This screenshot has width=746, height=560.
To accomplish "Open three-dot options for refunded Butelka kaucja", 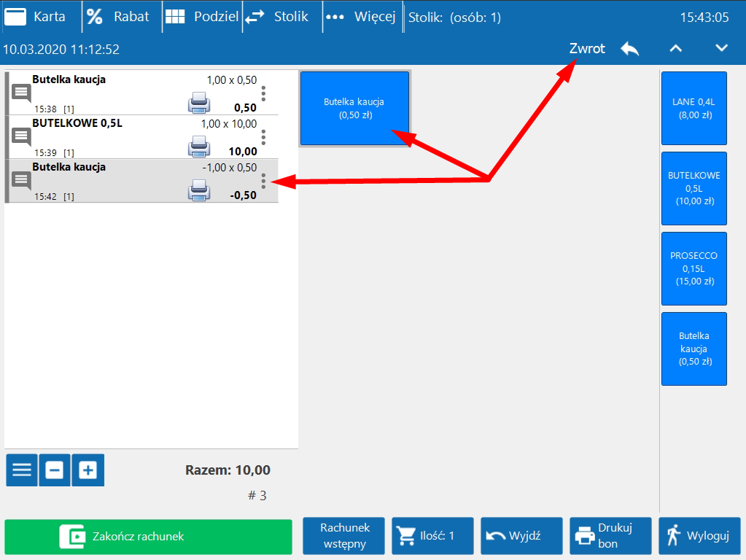I will point(263,181).
